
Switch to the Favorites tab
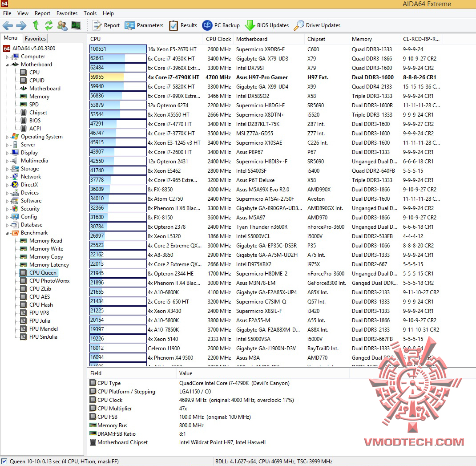point(35,39)
